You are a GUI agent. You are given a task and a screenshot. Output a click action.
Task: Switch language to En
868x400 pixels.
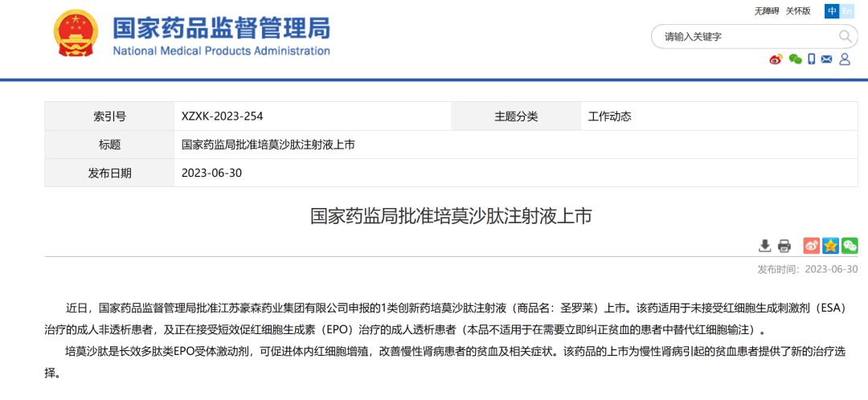[x=847, y=11]
